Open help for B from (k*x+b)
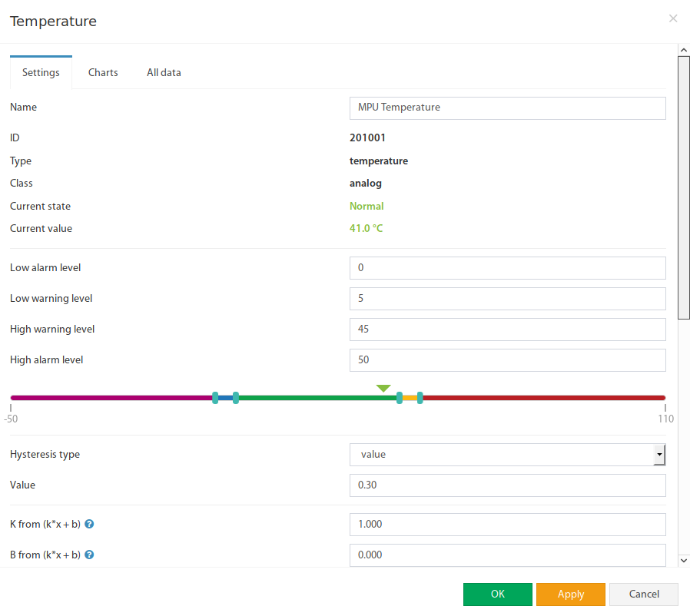Viewport: 690px width, 616px height. tap(89, 555)
